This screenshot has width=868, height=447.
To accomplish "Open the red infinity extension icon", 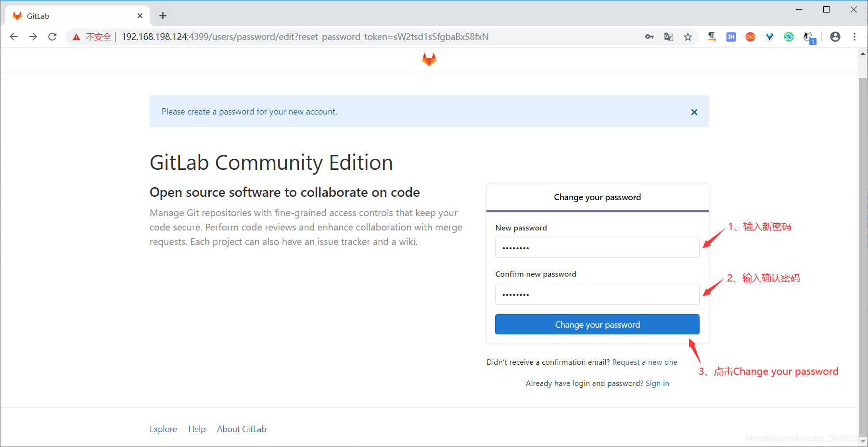I will click(x=750, y=37).
